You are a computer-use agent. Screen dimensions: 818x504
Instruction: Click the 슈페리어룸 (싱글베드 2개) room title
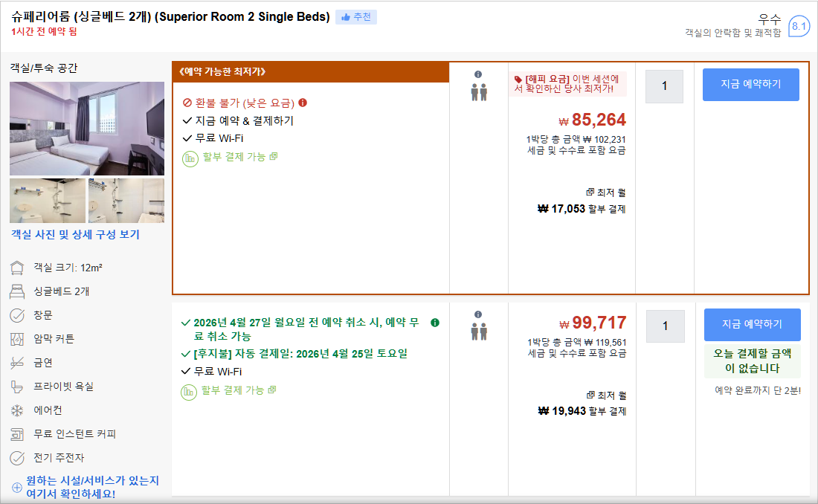click(170, 16)
